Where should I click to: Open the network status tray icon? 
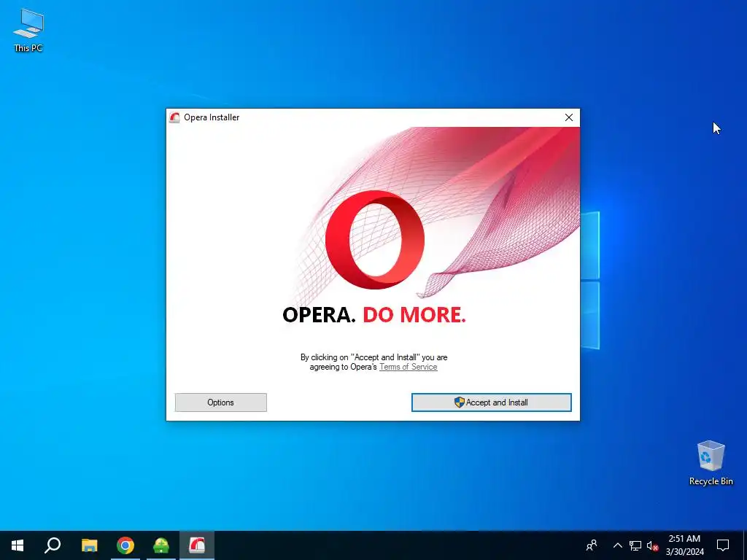(635, 545)
